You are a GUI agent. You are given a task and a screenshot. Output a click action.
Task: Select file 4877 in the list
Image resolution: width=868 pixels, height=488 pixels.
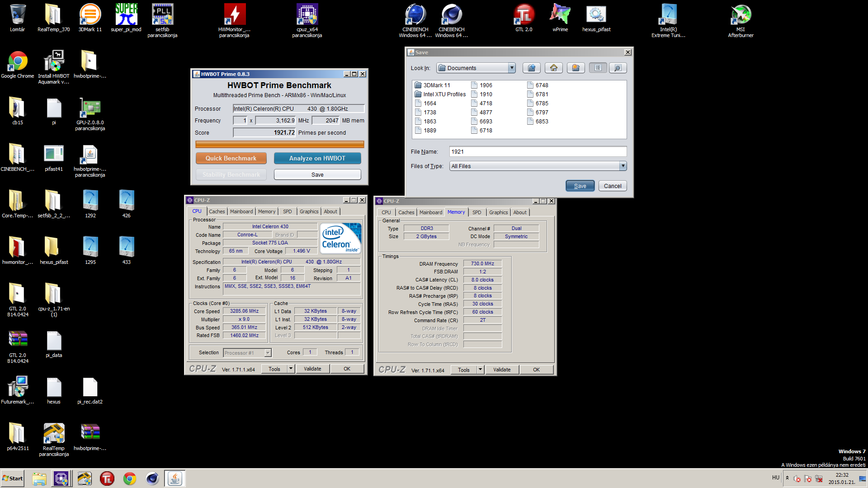[482, 113]
